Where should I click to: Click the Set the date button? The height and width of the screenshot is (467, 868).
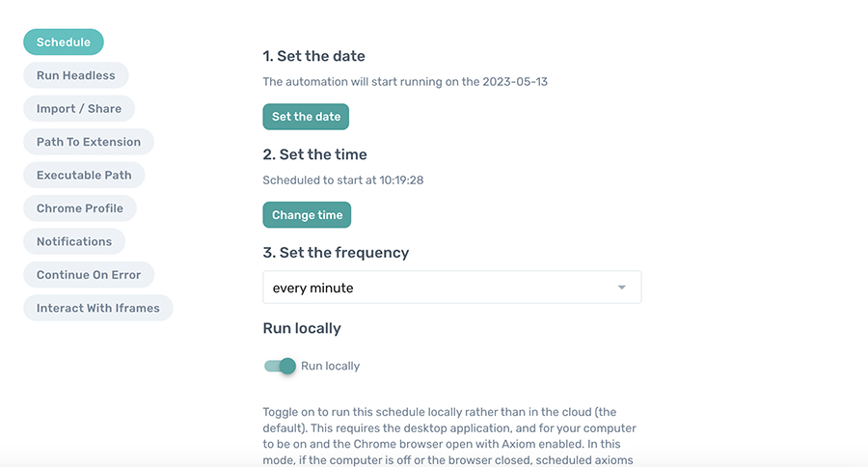click(x=306, y=117)
